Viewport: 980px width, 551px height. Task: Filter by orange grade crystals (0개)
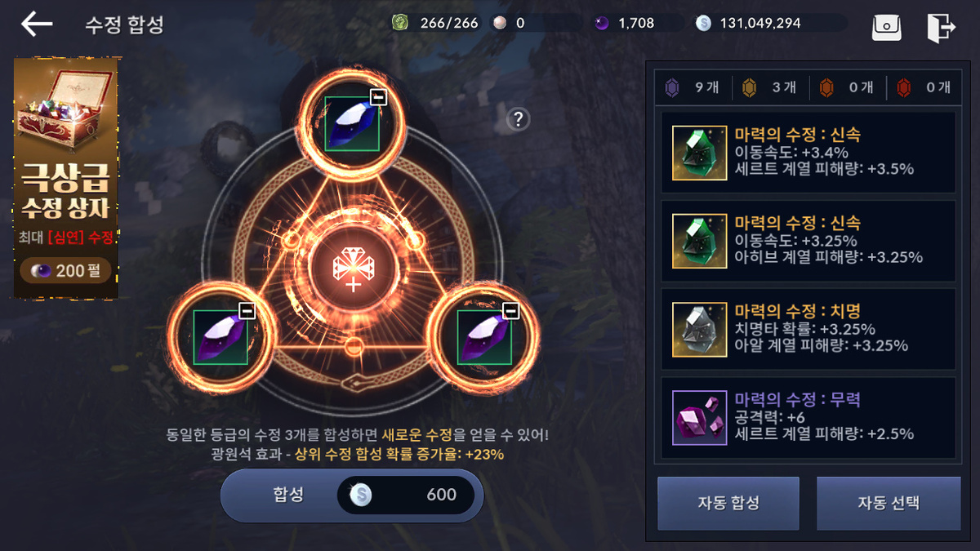pyautogui.click(x=845, y=87)
